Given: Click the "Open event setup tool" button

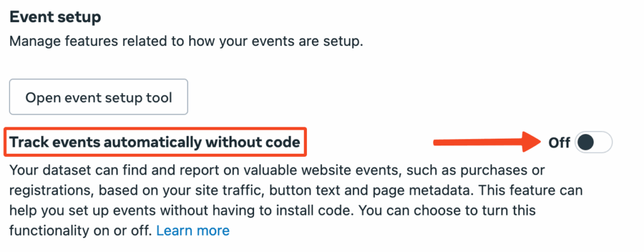Looking at the screenshot, I should [x=99, y=97].
